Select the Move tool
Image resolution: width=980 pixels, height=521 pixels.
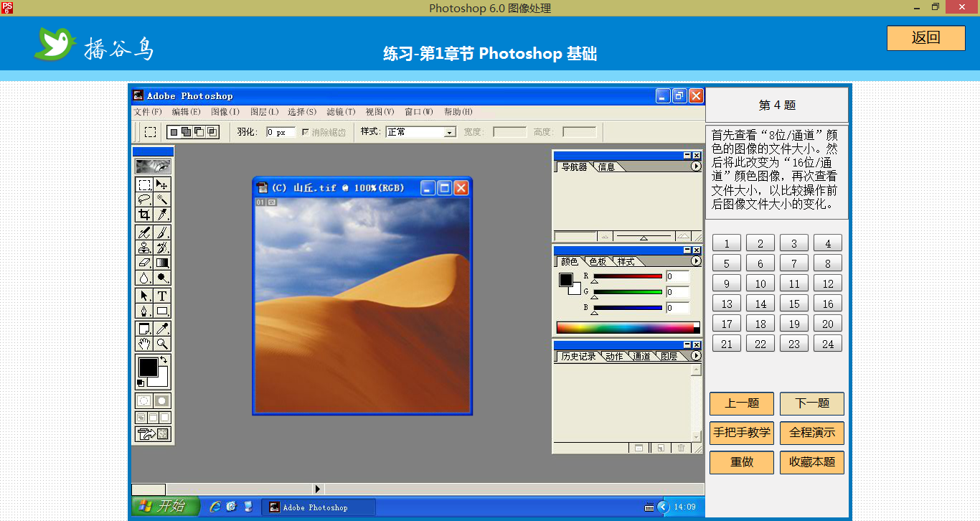(162, 184)
